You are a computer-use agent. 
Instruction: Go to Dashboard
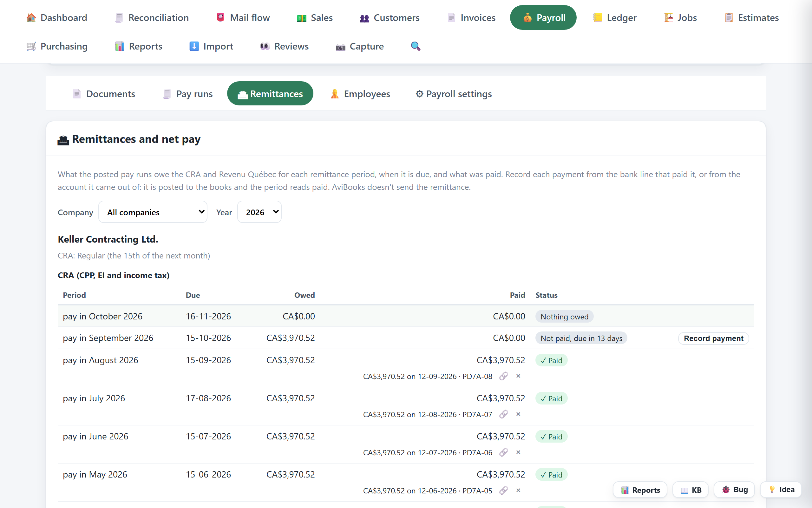[x=57, y=17]
